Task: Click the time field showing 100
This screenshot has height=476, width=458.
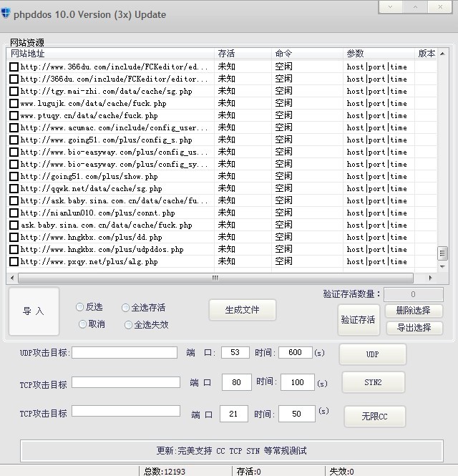Action: point(298,382)
